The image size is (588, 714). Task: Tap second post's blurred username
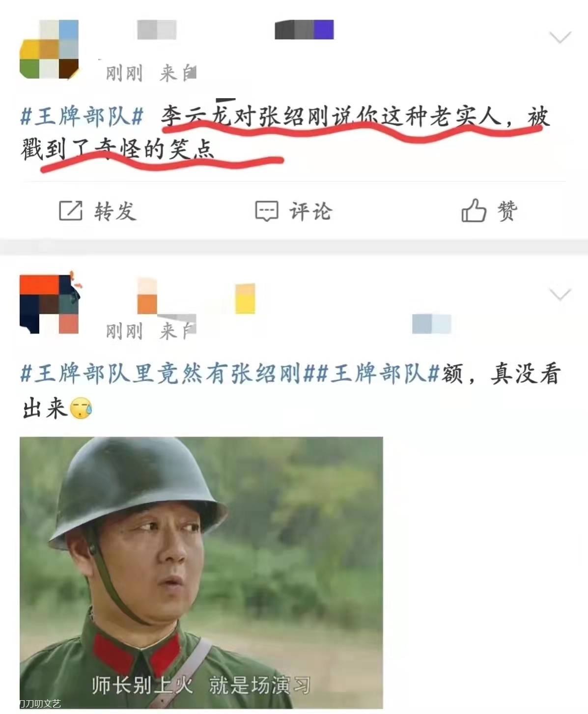click(196, 296)
